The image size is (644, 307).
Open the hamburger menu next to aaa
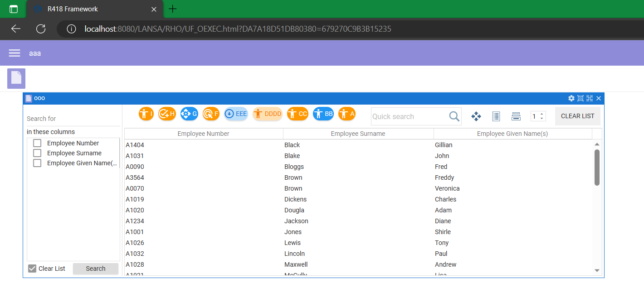click(x=15, y=53)
